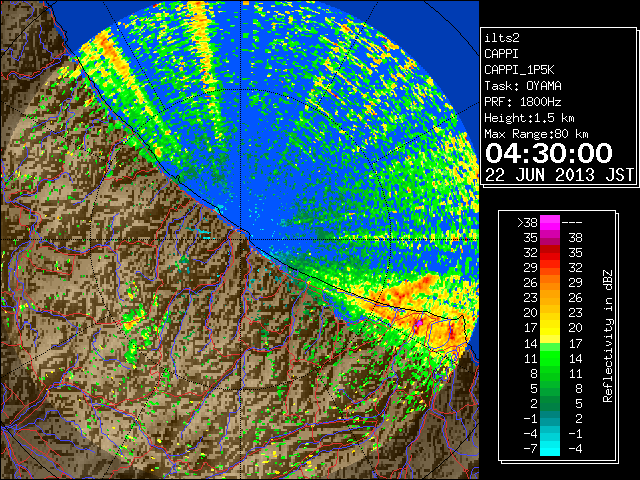Click the red 32 dBZ legend swatch

(x=550, y=253)
